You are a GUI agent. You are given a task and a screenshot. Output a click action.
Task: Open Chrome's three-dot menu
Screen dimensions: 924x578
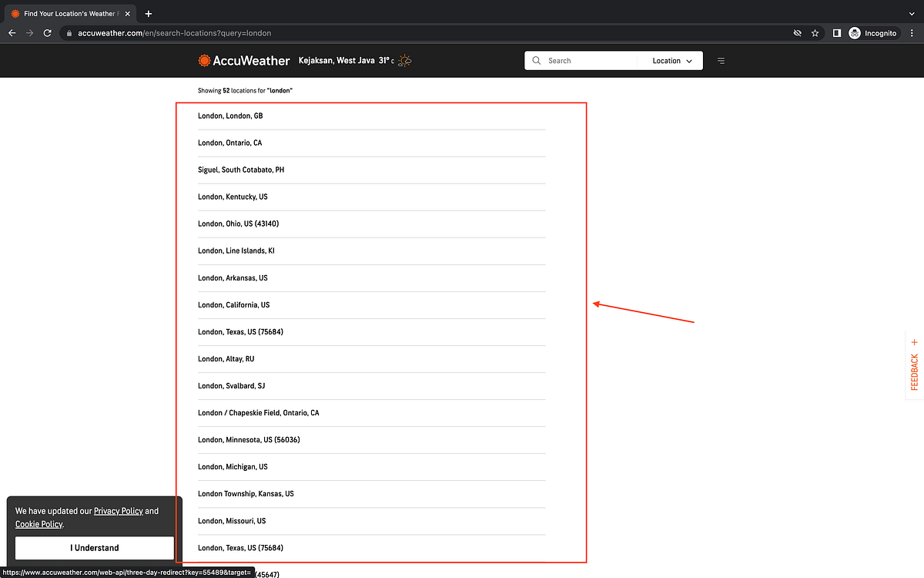coord(912,33)
